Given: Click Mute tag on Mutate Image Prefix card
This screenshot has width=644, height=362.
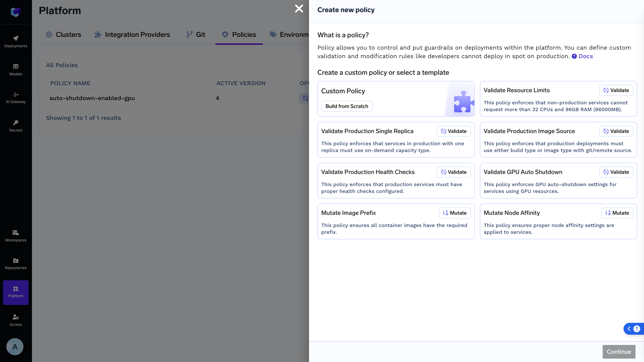Looking at the screenshot, I should [x=455, y=213].
